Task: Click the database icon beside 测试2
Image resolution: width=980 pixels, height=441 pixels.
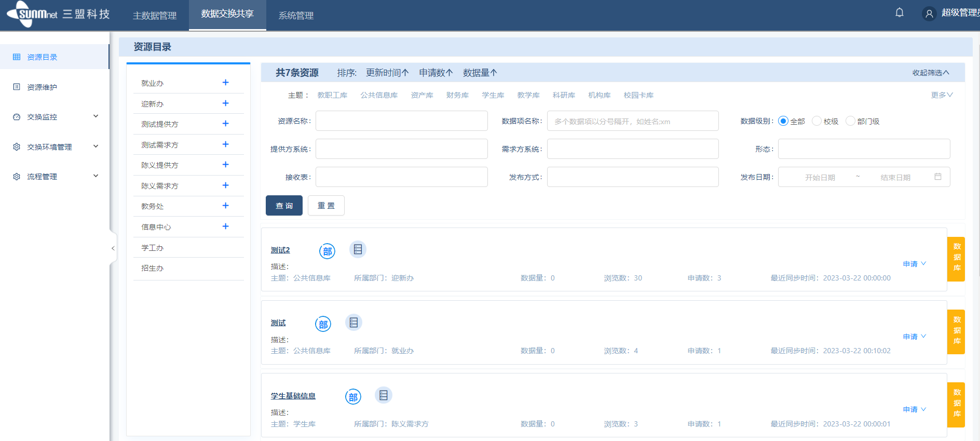Action: 358,250
